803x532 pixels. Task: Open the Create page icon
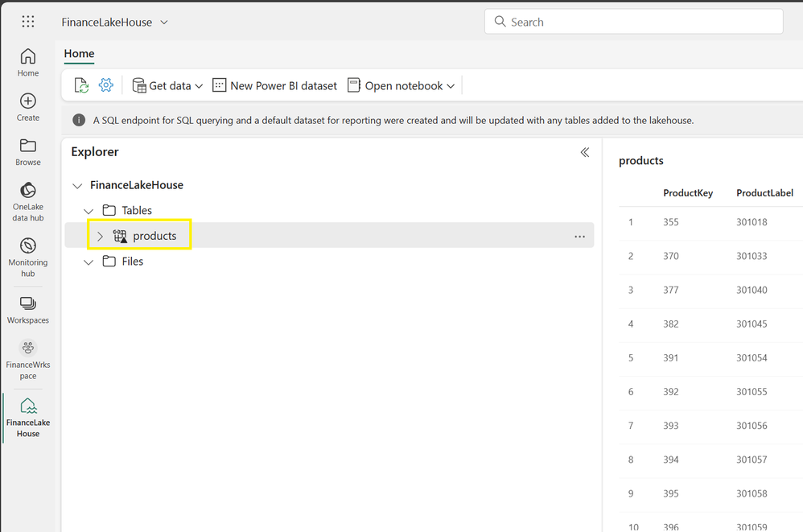tap(28, 107)
